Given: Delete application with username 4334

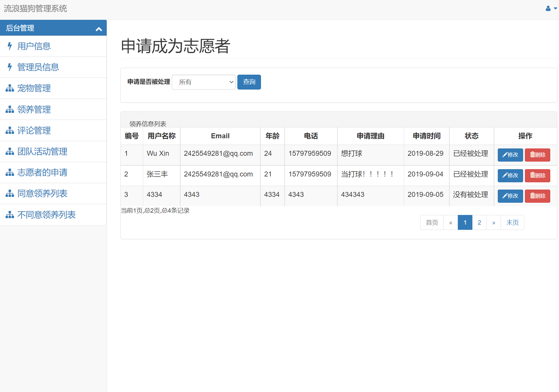Looking at the screenshot, I should 537,196.
